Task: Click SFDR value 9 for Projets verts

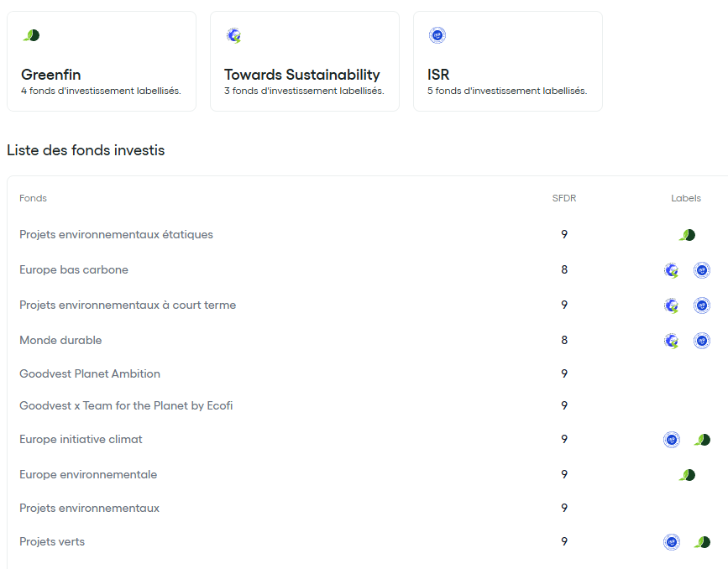Action: 564,541
